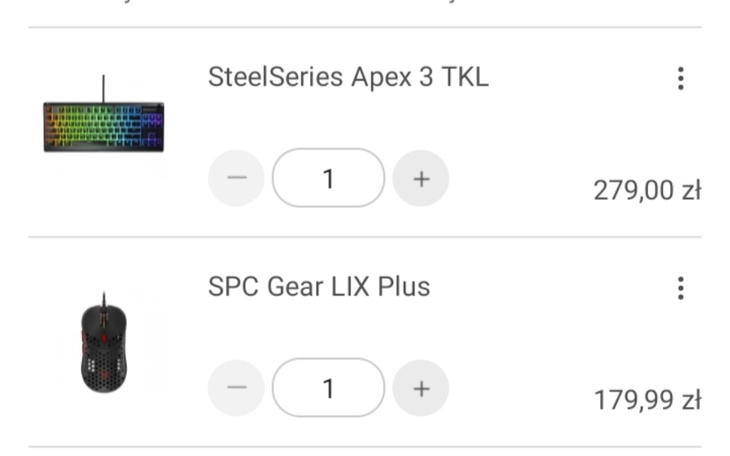This screenshot has height=456, width=730.
Task: Tap the three-dot icon in the mouse row
Action: point(681,288)
